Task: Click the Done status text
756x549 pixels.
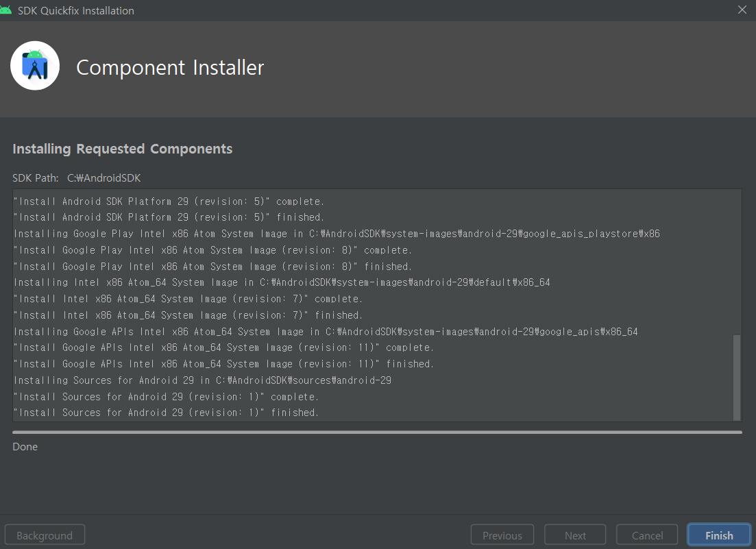Action: coord(25,447)
